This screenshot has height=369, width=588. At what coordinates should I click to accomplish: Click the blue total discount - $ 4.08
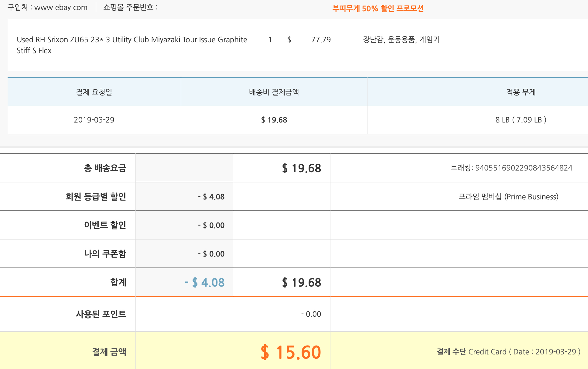coord(205,282)
